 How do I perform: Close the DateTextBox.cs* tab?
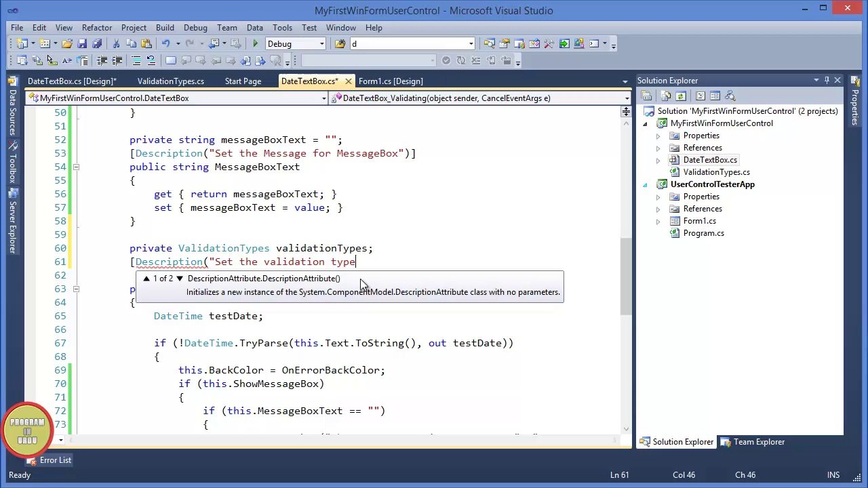click(348, 81)
